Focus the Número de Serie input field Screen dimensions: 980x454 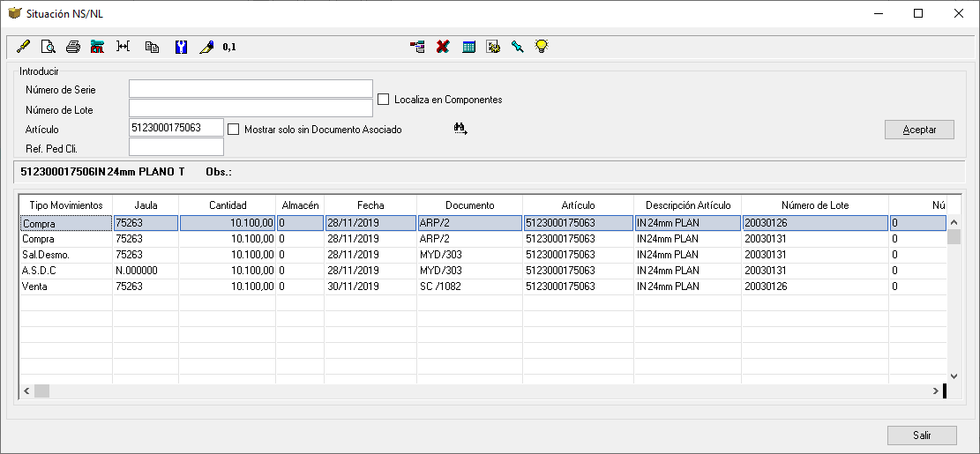251,89
